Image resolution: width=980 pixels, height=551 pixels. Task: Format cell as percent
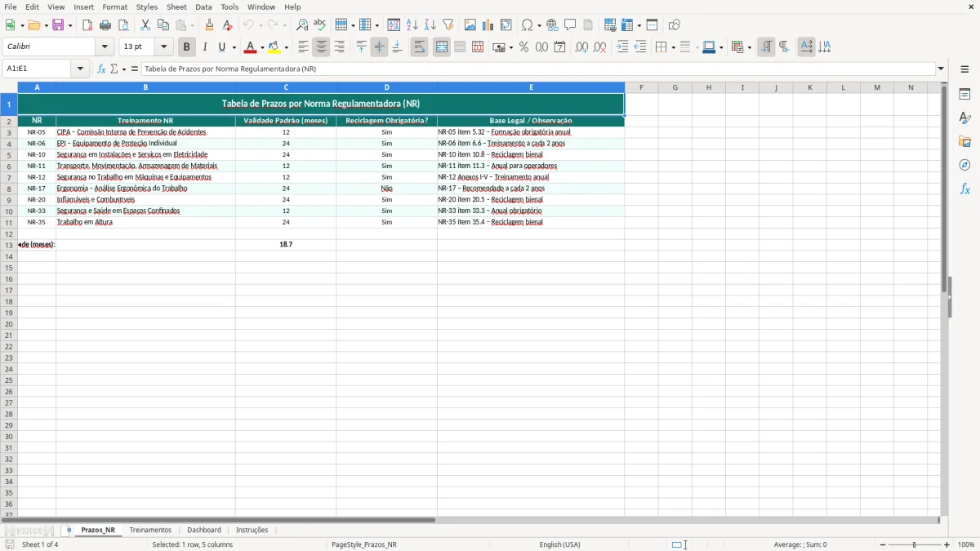pos(524,47)
